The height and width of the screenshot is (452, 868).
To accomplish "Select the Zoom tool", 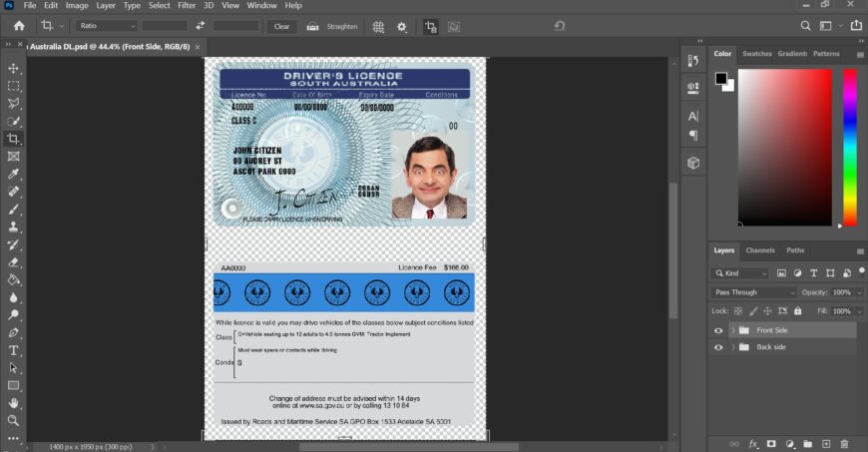I will (13, 420).
